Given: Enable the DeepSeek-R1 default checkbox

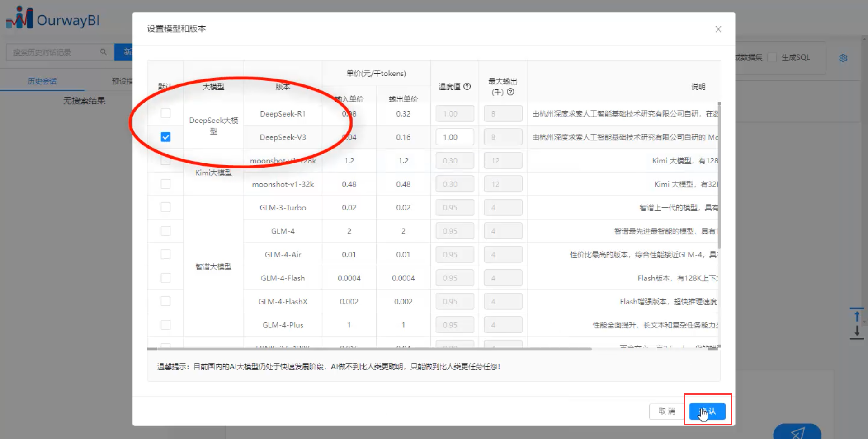Looking at the screenshot, I should coord(166,113).
